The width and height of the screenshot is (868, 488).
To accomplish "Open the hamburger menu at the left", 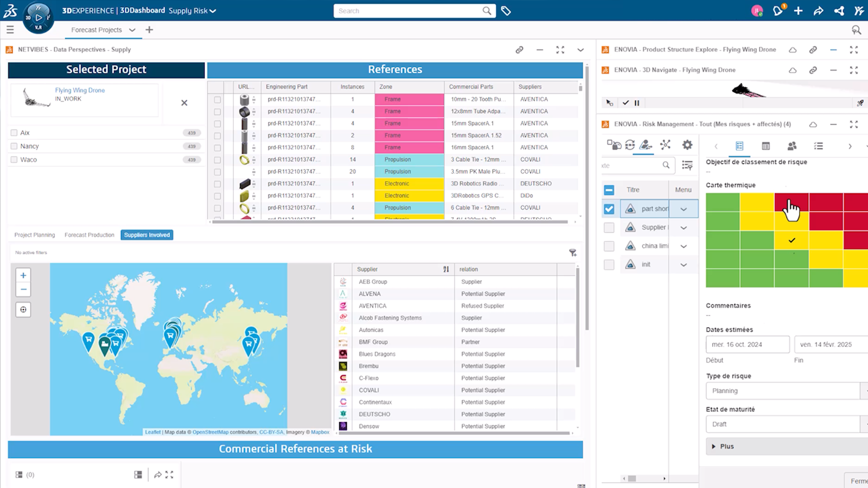I will (x=10, y=30).
